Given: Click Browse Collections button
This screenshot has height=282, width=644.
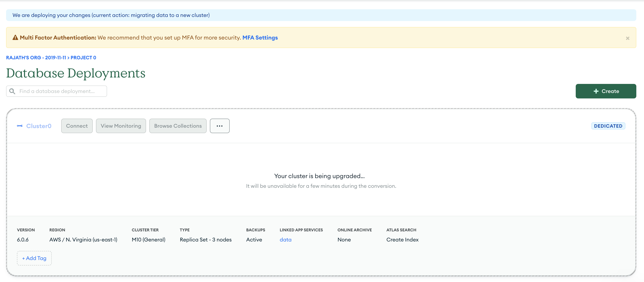Looking at the screenshot, I should tap(178, 126).
